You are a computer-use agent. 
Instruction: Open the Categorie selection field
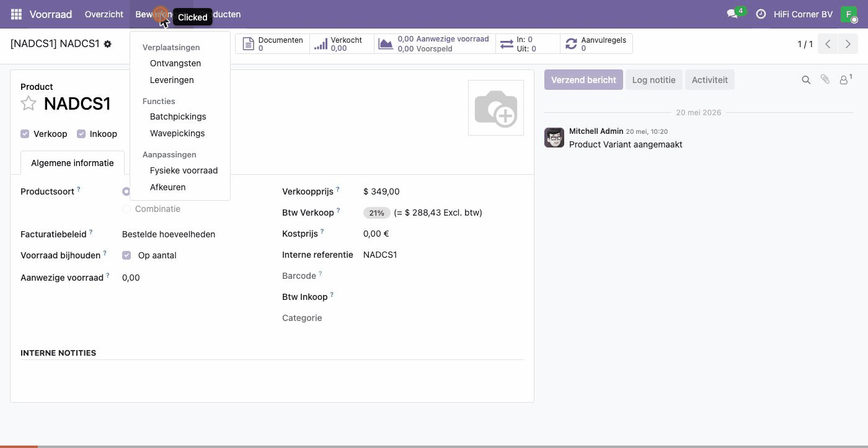tap(443, 318)
